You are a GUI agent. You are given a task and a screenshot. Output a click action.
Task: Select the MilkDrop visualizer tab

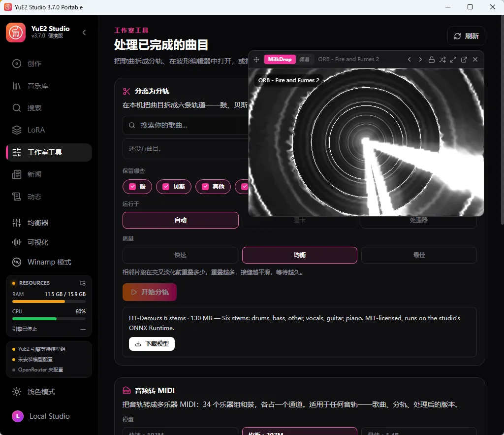tap(280, 59)
